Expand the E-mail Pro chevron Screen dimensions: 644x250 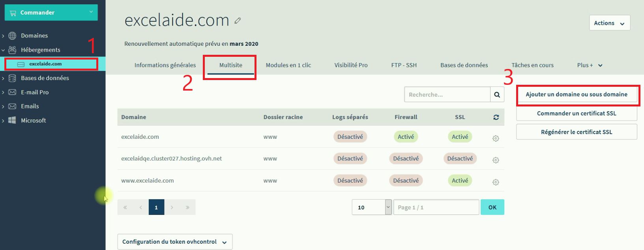click(3, 93)
